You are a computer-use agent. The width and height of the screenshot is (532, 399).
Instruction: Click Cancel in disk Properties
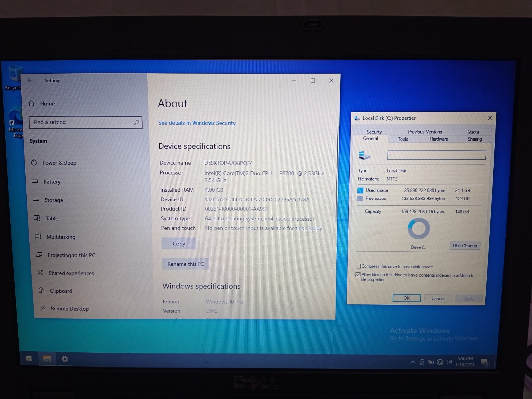[x=438, y=298]
